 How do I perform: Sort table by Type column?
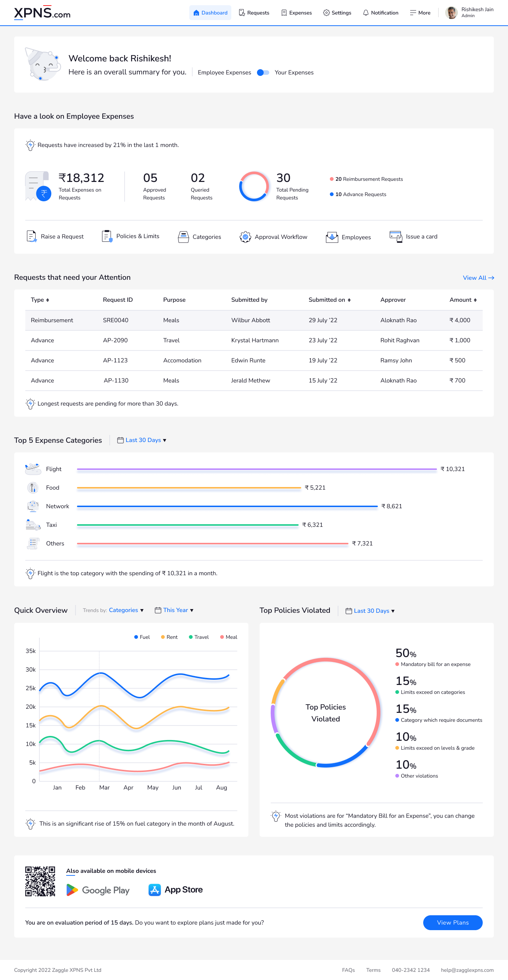click(x=40, y=300)
